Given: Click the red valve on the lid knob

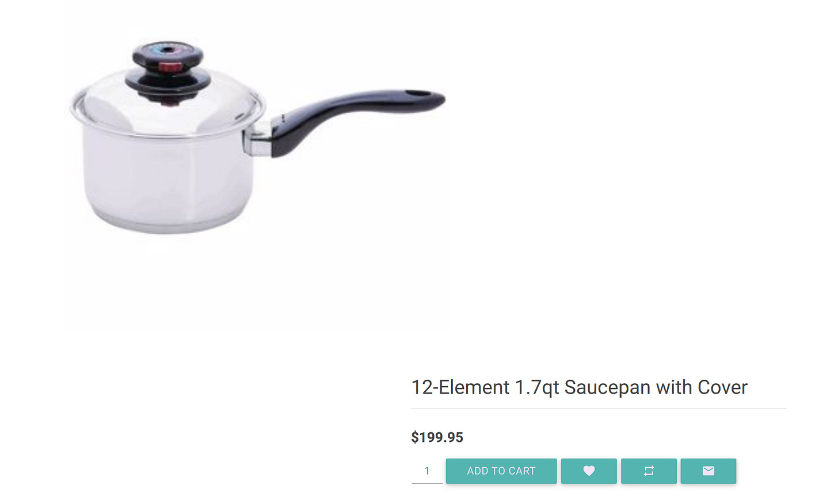Looking at the screenshot, I should 170,67.
